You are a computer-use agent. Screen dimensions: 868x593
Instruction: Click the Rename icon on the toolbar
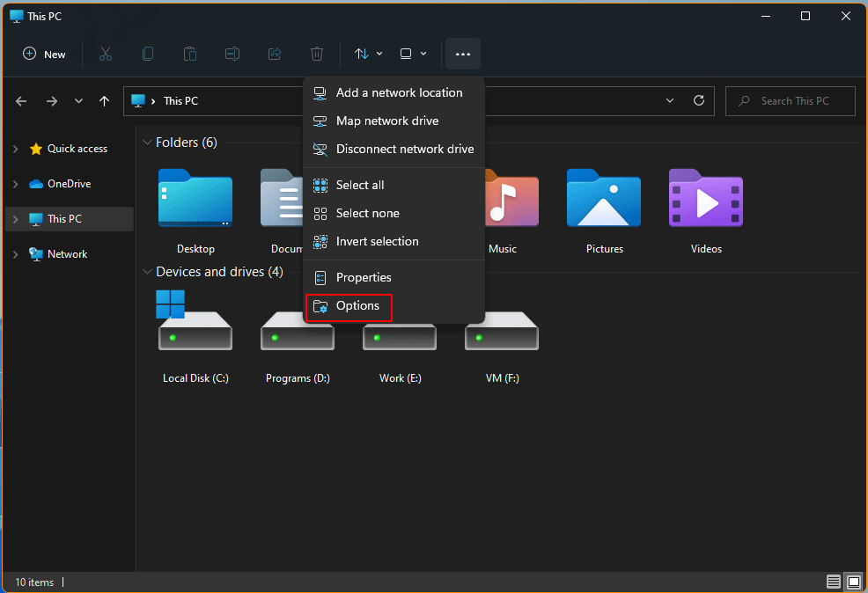tap(232, 54)
